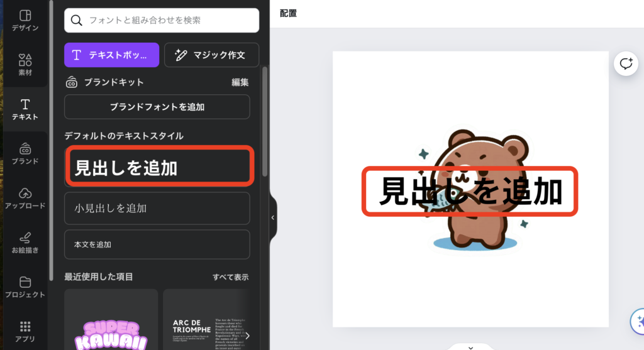Open the ブランド sidebar panel

[25, 154]
